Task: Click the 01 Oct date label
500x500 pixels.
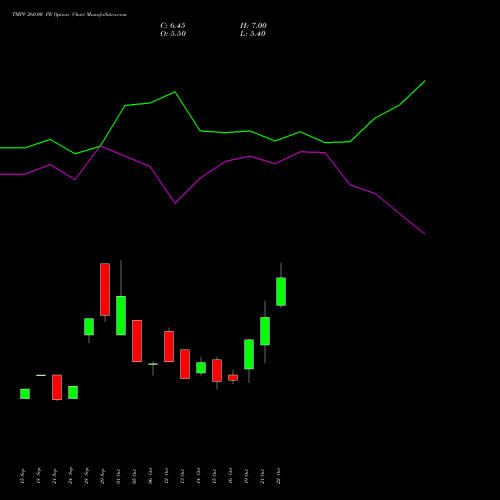Action: tap(119, 476)
